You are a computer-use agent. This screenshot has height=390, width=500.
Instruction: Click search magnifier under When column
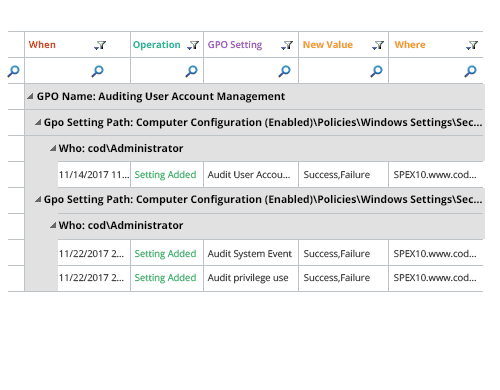(98, 71)
